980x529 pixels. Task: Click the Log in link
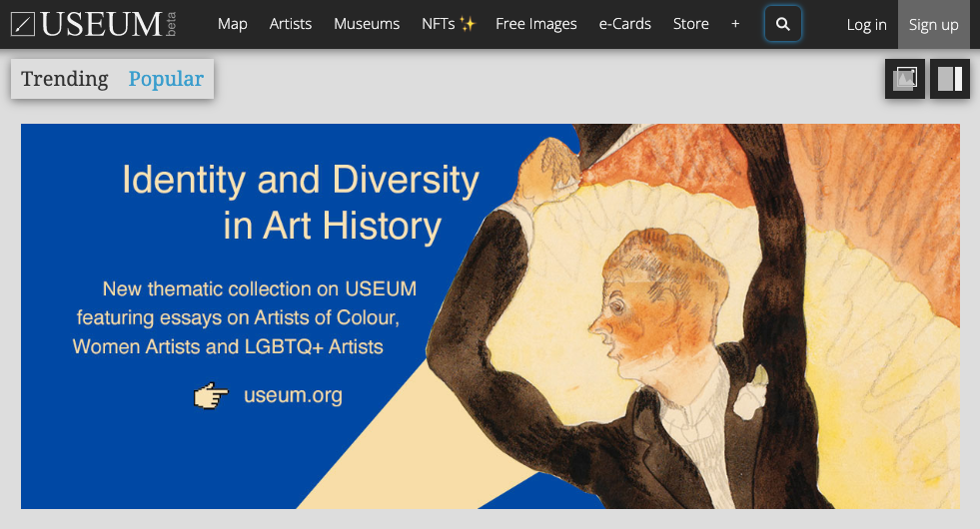tap(866, 25)
